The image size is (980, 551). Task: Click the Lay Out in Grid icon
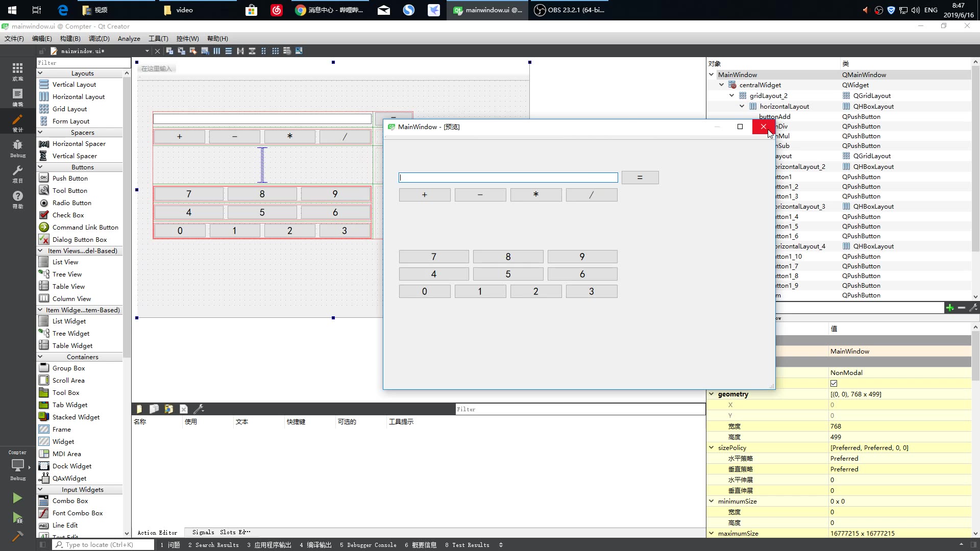click(x=276, y=51)
